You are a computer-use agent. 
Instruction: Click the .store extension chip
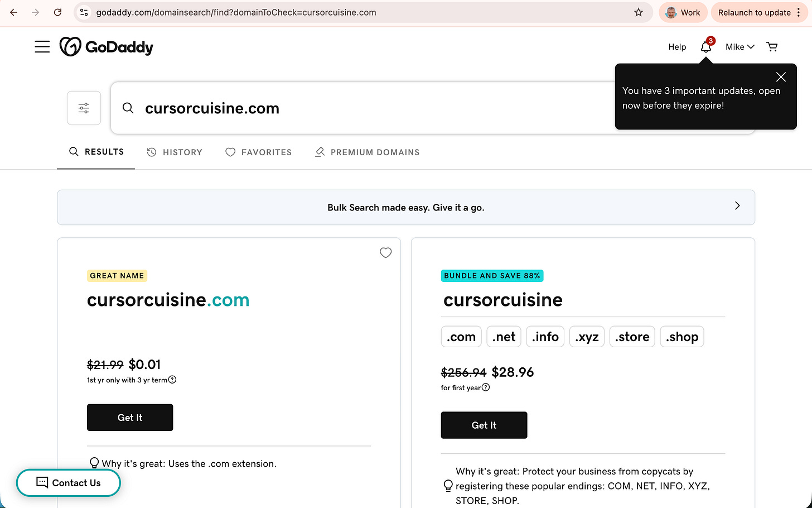click(x=632, y=337)
